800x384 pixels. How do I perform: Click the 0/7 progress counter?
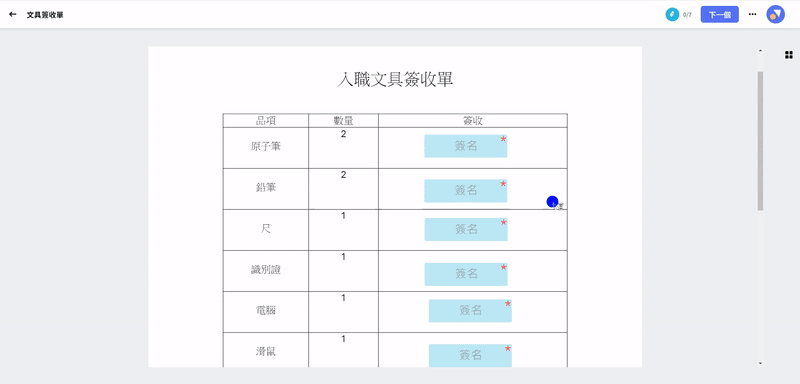click(687, 15)
